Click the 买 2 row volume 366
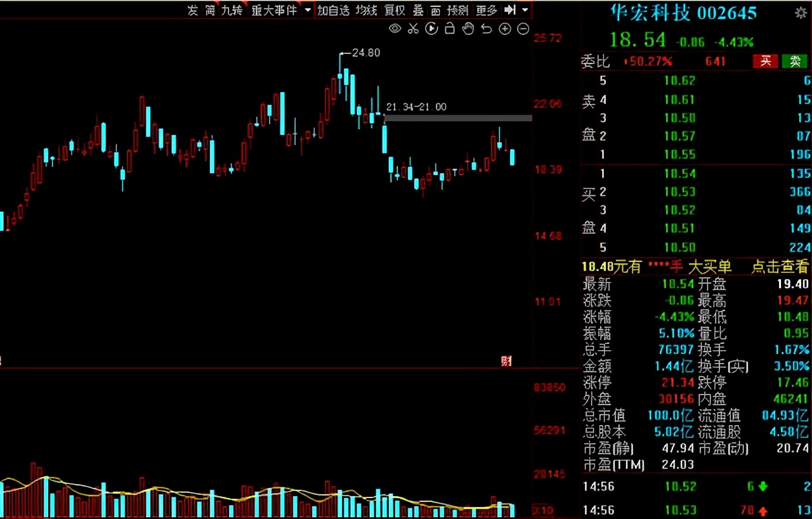Image resolution: width=812 pixels, height=519 pixels. [800, 192]
